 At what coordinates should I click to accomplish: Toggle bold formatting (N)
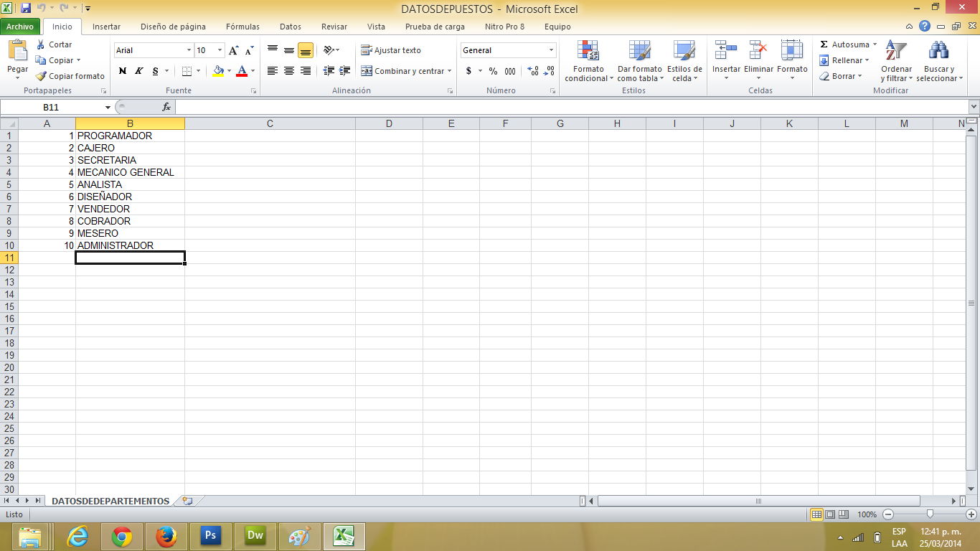(x=123, y=71)
